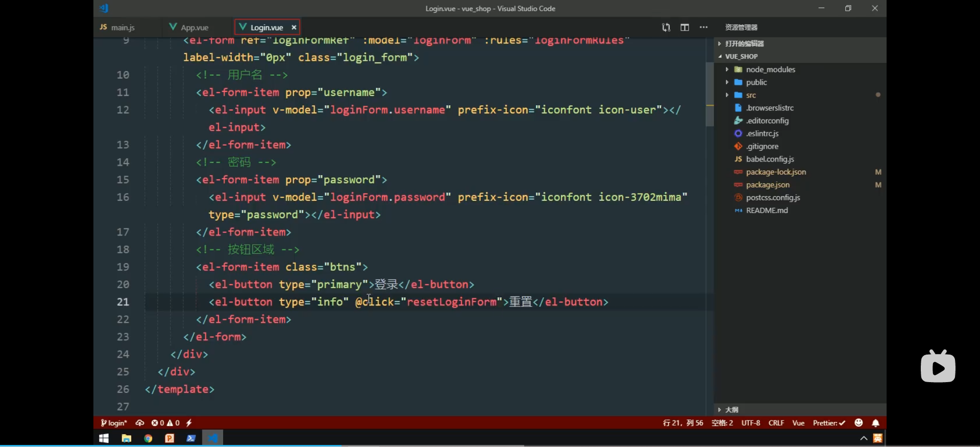Open notifications bell icon
Image resolution: width=980 pixels, height=447 pixels.
[876, 423]
